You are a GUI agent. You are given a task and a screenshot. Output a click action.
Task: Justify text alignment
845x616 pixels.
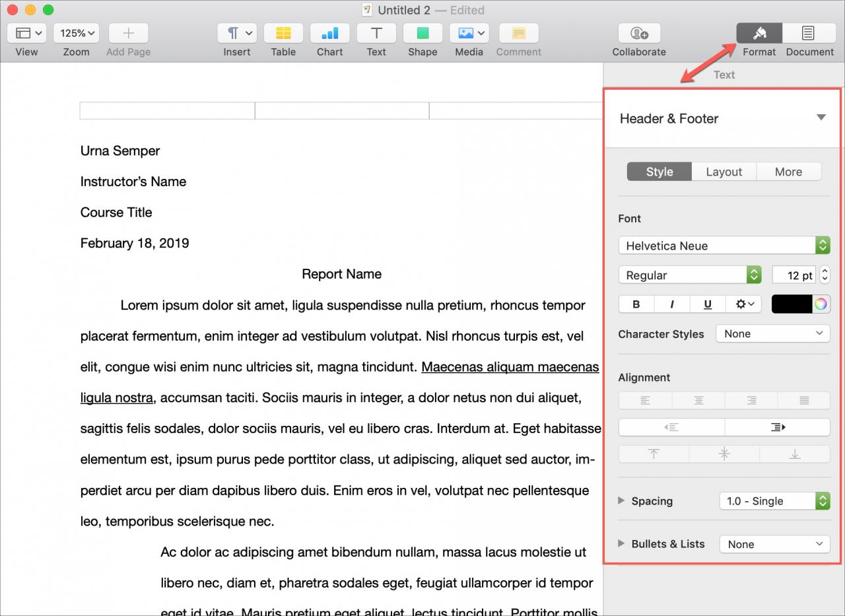[804, 400]
